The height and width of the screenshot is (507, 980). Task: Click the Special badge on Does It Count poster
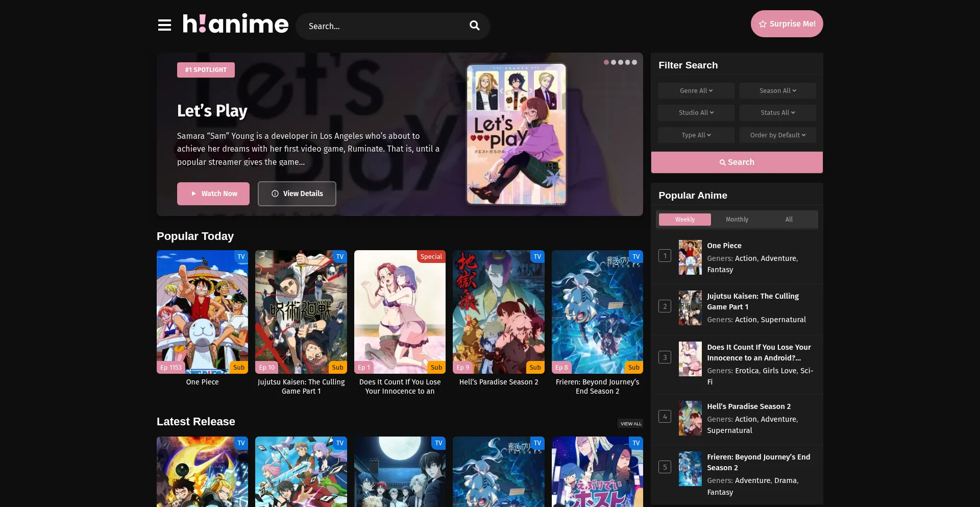[431, 257]
